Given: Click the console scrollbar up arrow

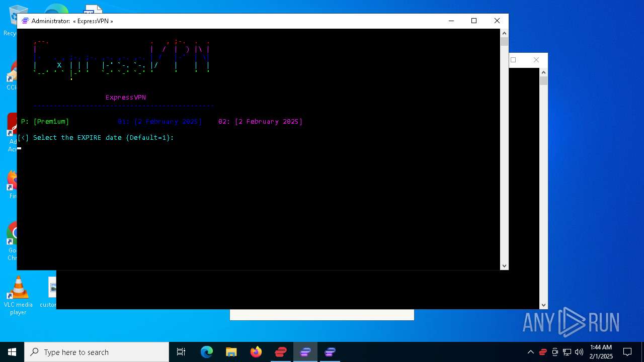Looking at the screenshot, I should pyautogui.click(x=504, y=33).
